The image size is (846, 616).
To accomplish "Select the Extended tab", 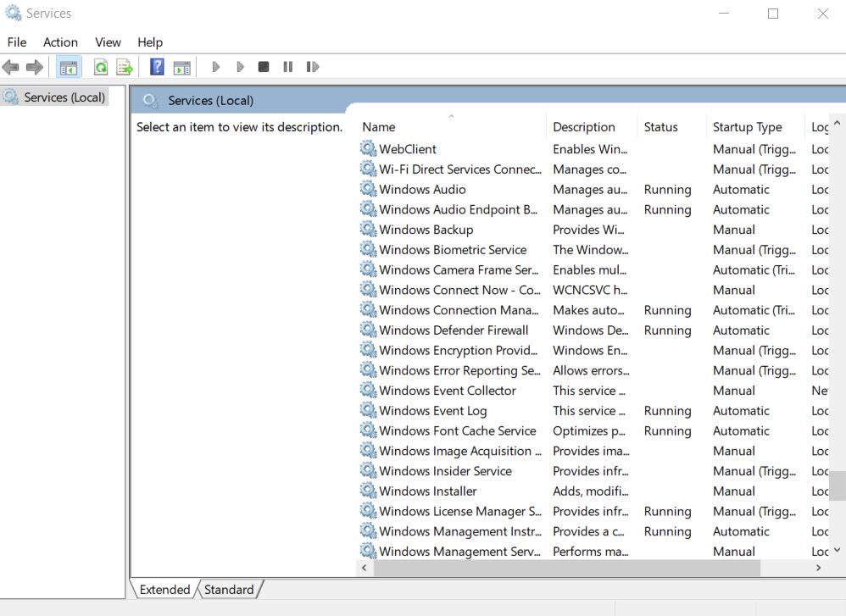I will pos(164,590).
